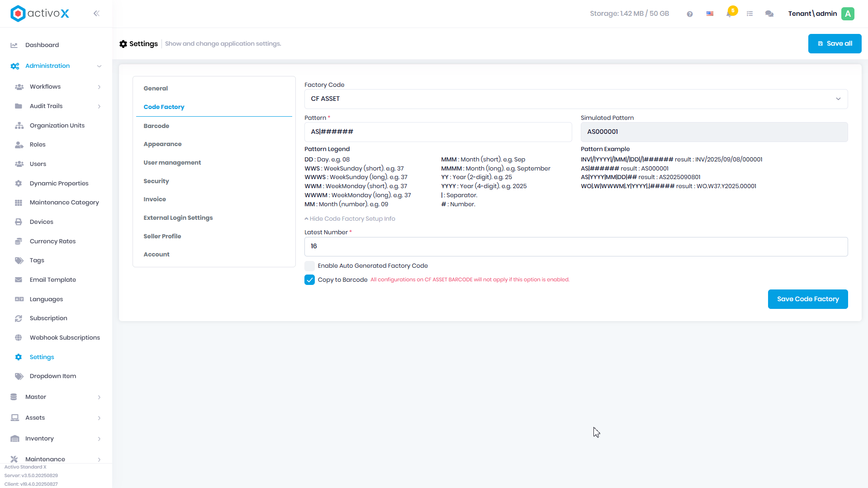Open External Login Settings tab
This screenshot has height=488, width=868.
pos(178,218)
